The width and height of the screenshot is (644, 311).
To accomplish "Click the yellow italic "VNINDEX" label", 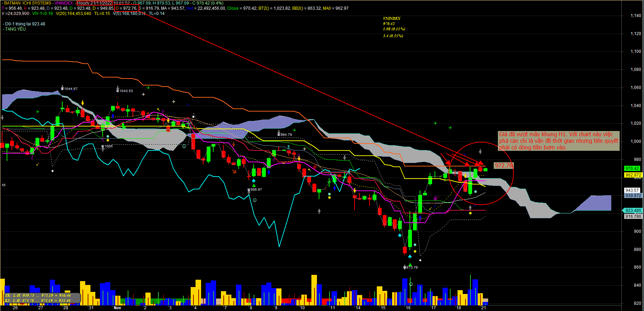I will [392, 18].
